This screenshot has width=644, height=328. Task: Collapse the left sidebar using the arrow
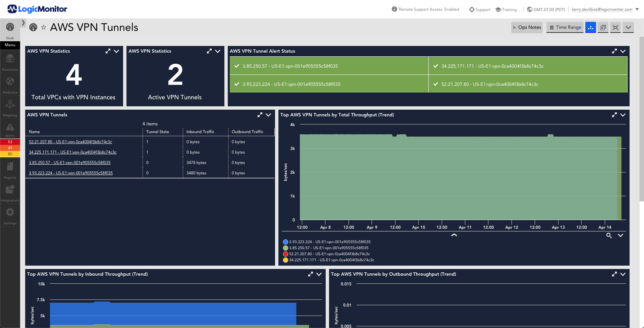point(23,23)
